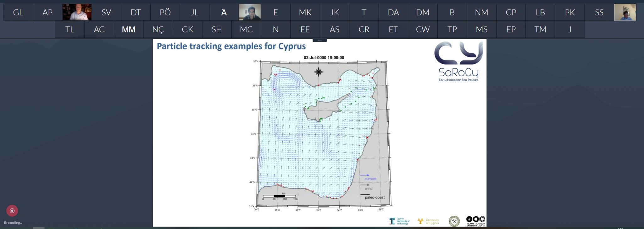Select the J participant tile

(569, 29)
